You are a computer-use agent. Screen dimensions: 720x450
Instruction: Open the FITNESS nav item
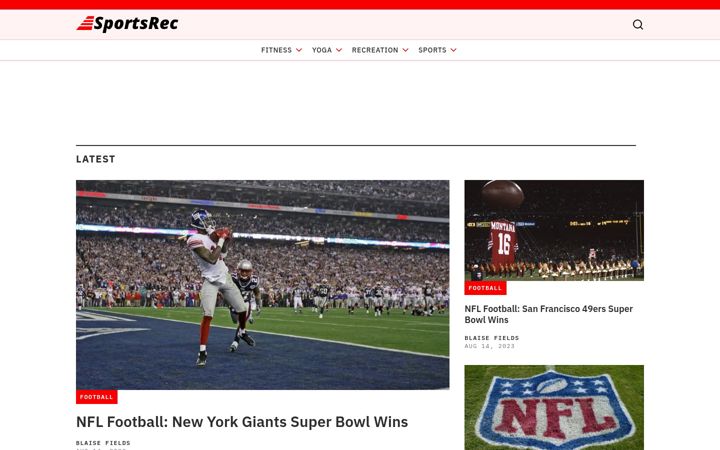pos(276,50)
